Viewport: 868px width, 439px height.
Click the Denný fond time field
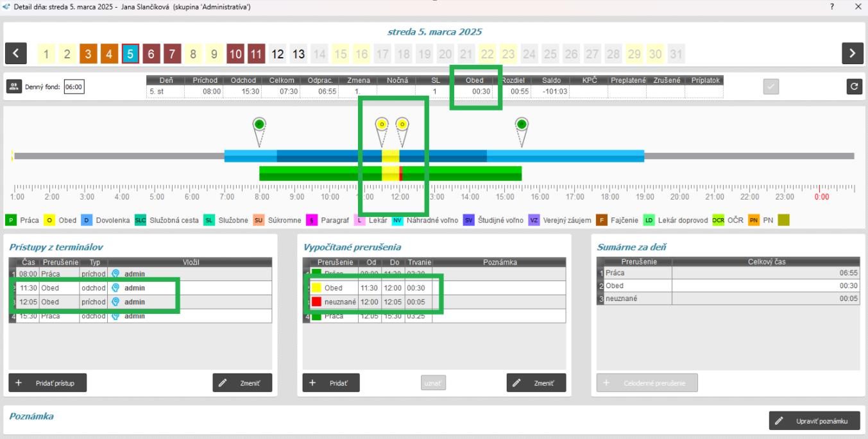click(x=75, y=87)
